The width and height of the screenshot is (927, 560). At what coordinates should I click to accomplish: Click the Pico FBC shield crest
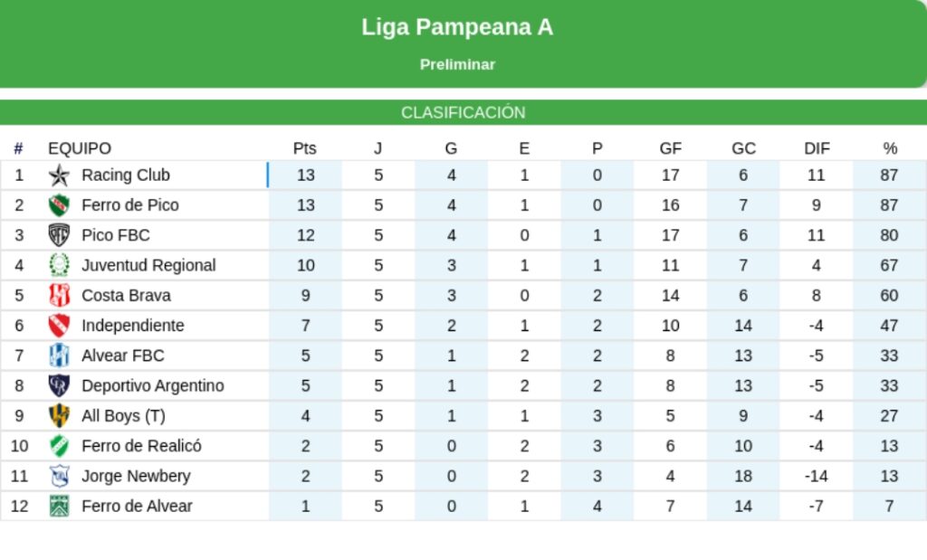click(59, 235)
